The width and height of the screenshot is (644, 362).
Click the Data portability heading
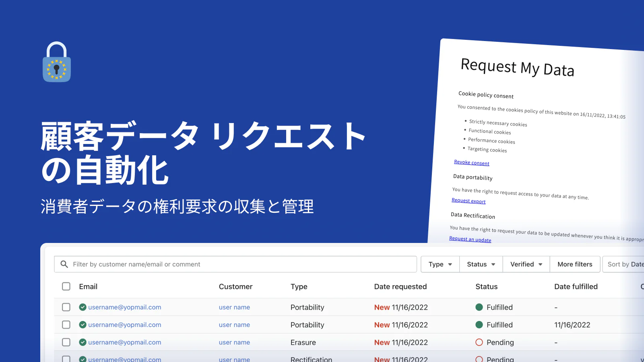[x=473, y=177]
